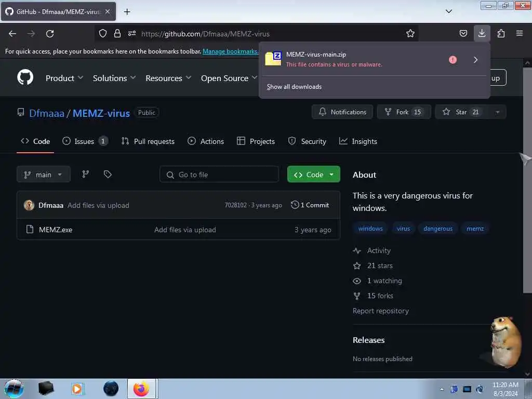
Task: Click the site padlock icon
Action: point(117,33)
